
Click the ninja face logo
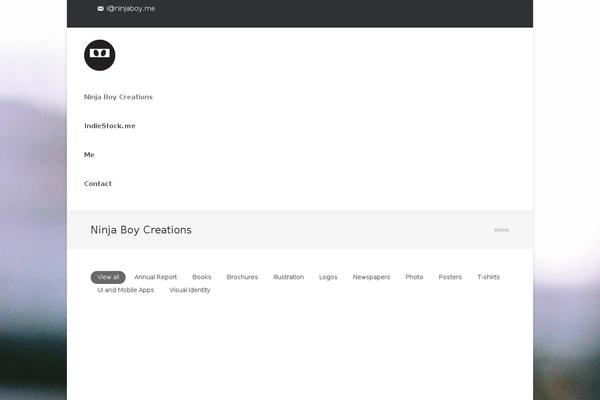pyautogui.click(x=99, y=55)
